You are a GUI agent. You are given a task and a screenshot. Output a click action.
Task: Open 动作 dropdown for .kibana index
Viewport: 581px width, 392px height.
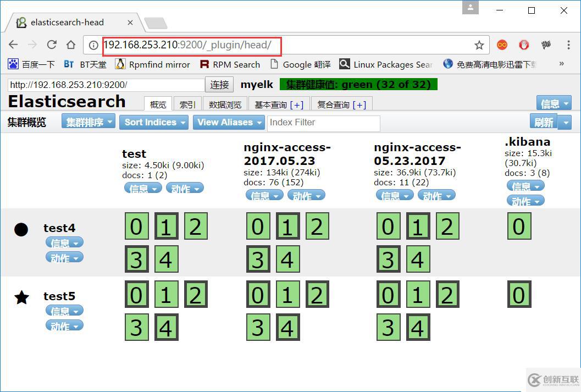tap(526, 201)
